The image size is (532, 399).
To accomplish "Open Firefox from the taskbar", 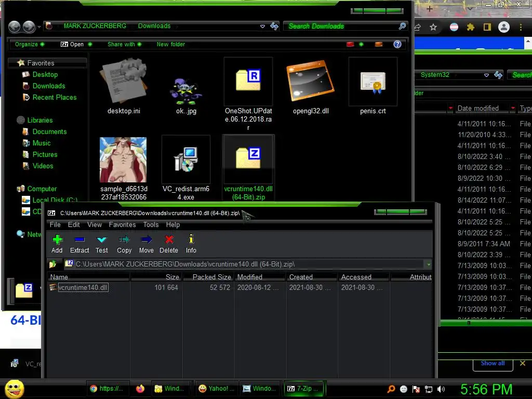I will 140,389.
